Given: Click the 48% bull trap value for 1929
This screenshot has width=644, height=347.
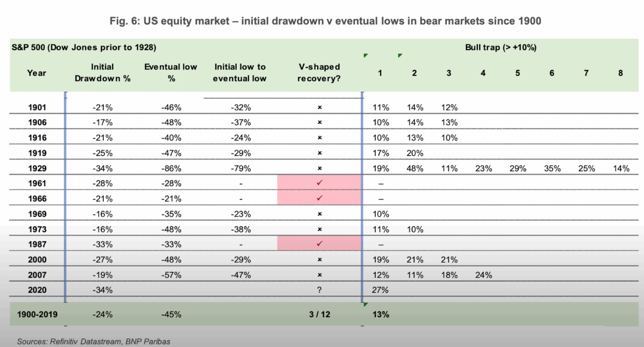Looking at the screenshot, I should pos(415,168).
